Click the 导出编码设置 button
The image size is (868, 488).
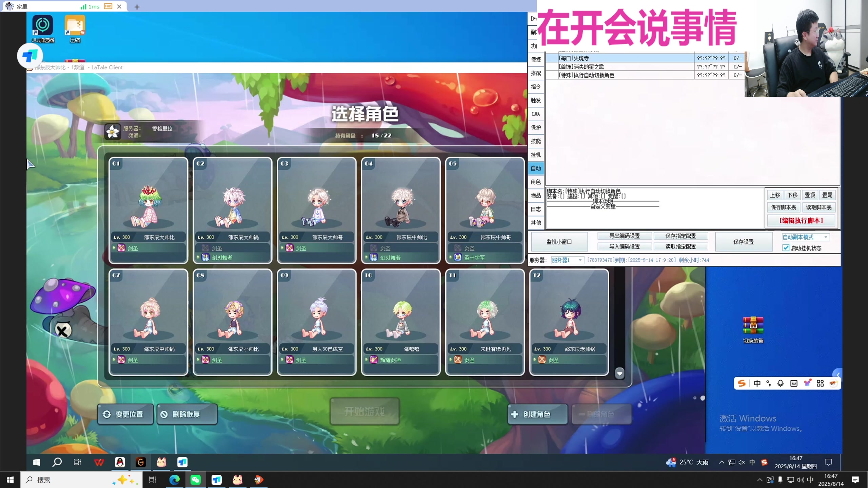click(x=624, y=236)
